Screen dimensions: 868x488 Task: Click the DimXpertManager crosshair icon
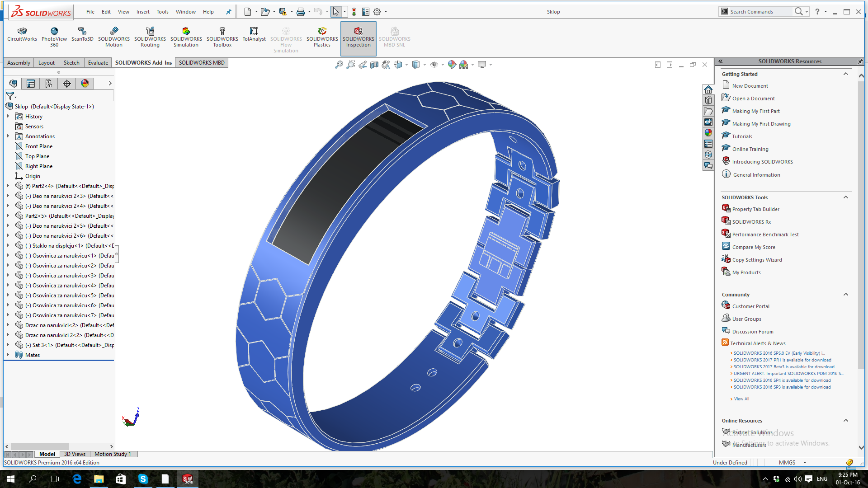(67, 84)
